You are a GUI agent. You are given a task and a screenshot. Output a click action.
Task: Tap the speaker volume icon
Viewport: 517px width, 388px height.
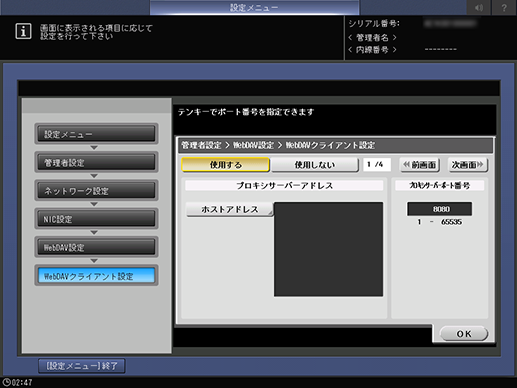pos(479,7)
